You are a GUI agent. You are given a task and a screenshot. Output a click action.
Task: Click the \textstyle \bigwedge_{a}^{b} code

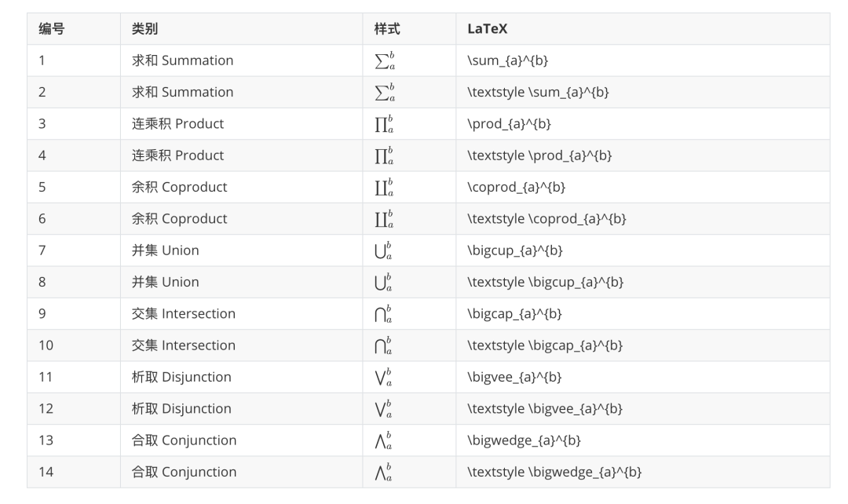[554, 472]
